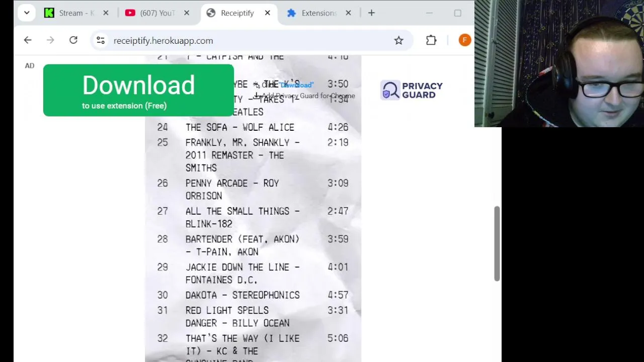Screen dimensions: 644x362
Task: Switch to the YouTube tab
Action: pos(157,13)
